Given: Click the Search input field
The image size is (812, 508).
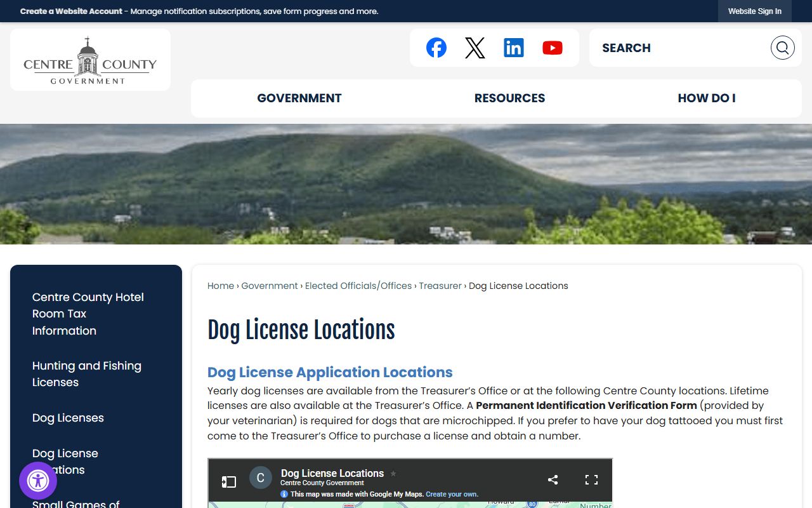Looking at the screenshot, I should [679, 48].
